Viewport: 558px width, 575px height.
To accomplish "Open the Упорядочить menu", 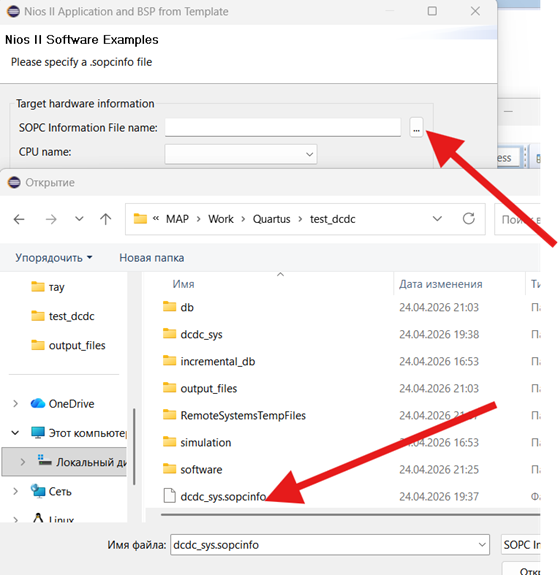I will pos(54,258).
